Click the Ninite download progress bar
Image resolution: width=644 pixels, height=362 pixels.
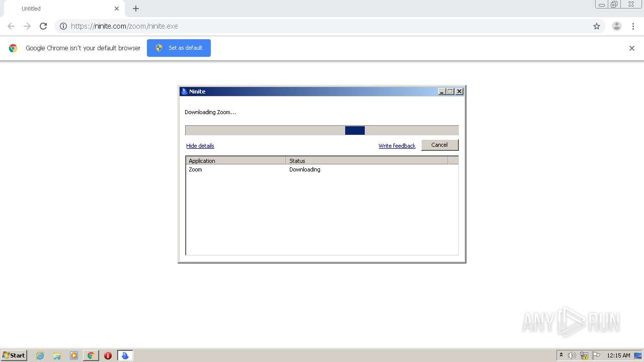pos(322,130)
